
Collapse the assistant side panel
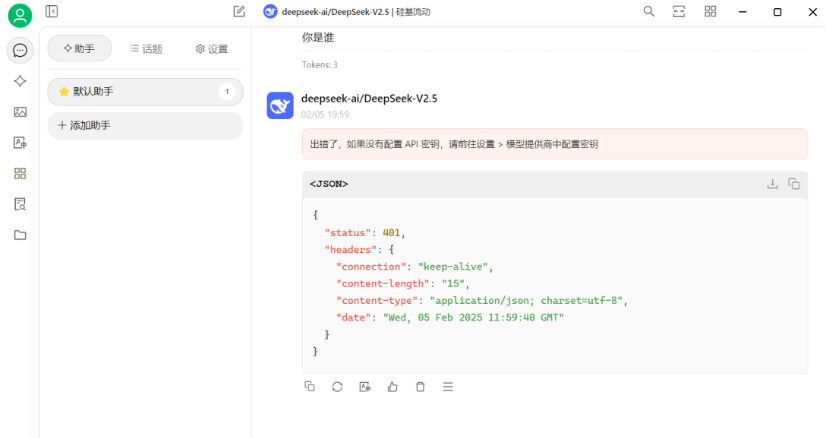(x=52, y=11)
